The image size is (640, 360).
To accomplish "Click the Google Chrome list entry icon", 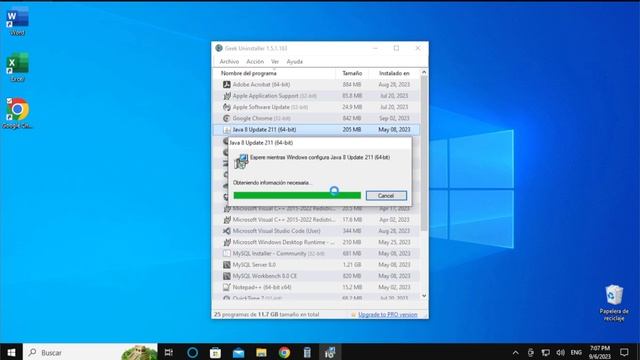I will (x=227, y=118).
